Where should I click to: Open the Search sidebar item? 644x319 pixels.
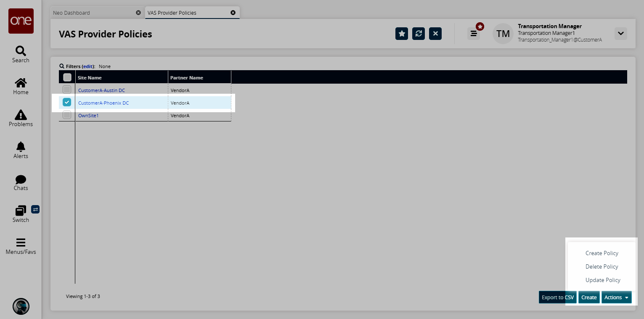[21, 54]
